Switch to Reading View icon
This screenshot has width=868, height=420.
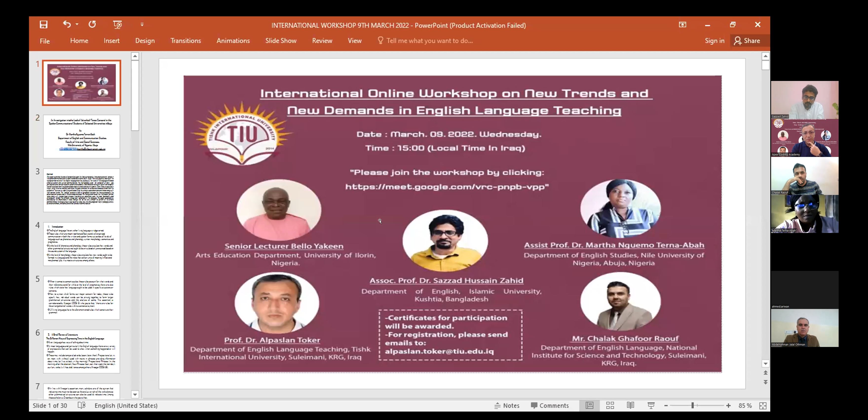click(630, 405)
